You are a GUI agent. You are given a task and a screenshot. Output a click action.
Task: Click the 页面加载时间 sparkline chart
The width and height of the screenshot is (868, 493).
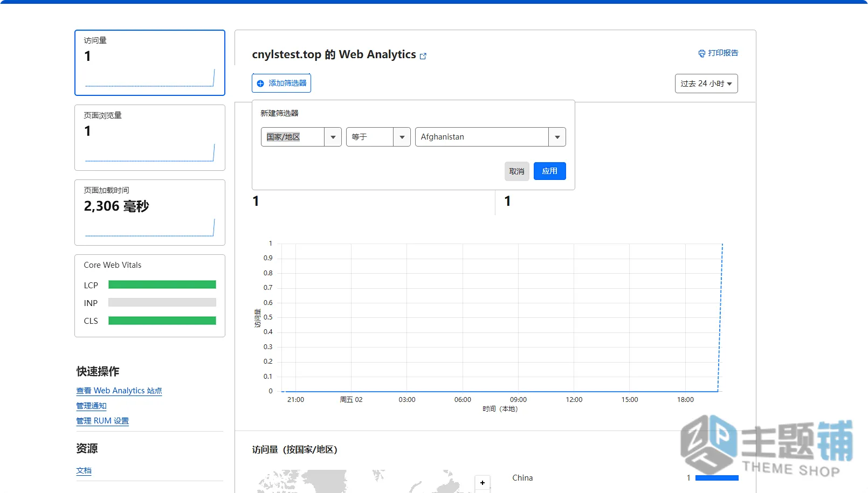[x=150, y=228]
